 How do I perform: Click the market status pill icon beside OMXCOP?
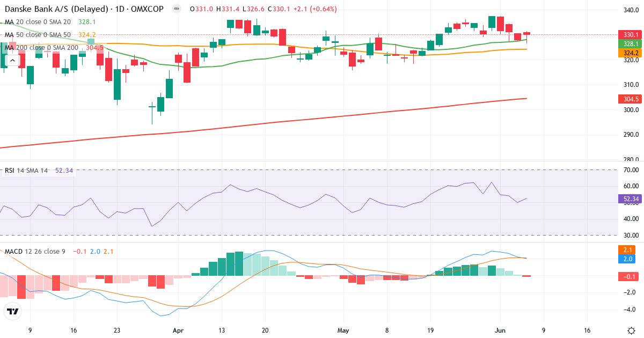[176, 9]
